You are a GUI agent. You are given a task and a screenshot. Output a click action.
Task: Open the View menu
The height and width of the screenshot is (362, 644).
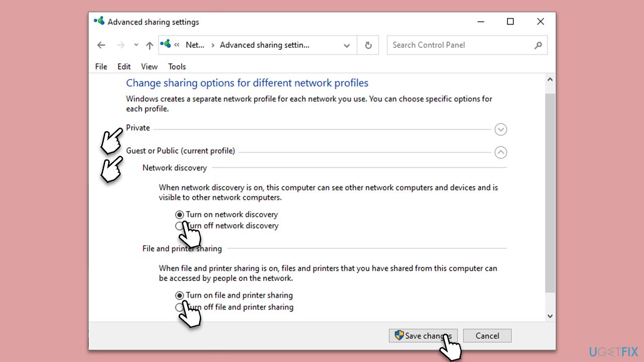tap(149, 66)
